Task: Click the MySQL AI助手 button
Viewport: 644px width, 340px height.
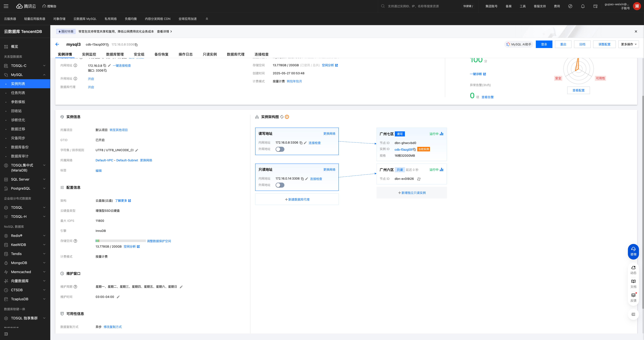Action: (x=519, y=44)
